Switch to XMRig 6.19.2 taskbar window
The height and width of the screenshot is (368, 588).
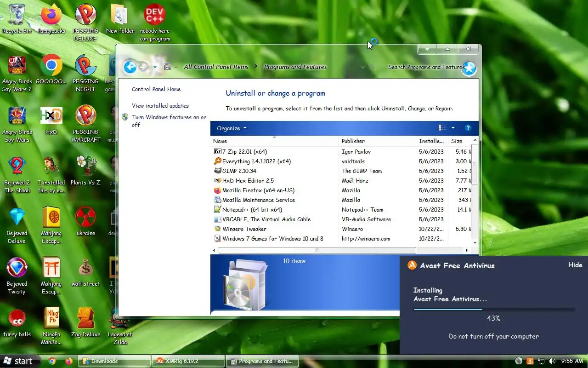click(188, 361)
